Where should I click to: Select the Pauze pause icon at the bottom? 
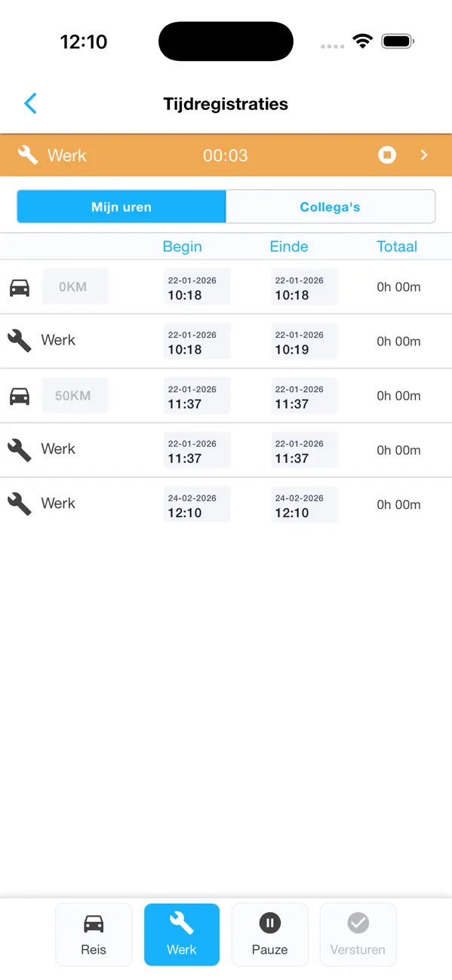269,920
